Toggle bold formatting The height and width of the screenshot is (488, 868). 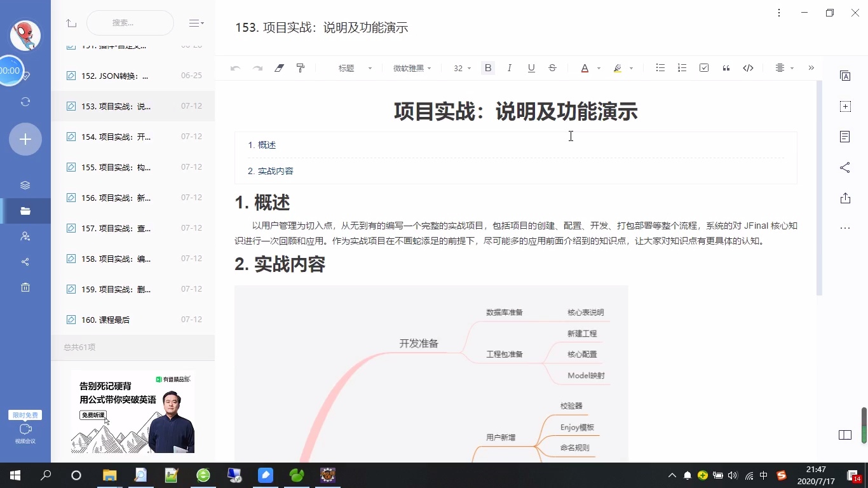pyautogui.click(x=487, y=68)
